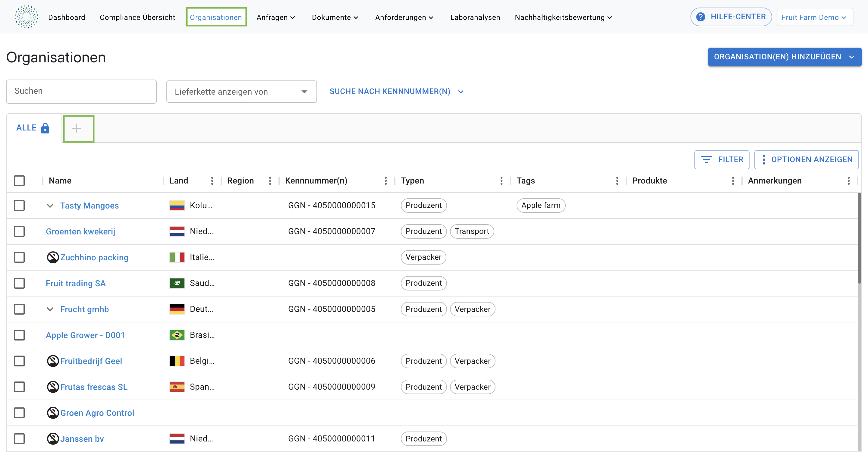Open the Nachhaltigkeitsbewertung dropdown menu
The width and height of the screenshot is (868, 452).
pos(563,17)
